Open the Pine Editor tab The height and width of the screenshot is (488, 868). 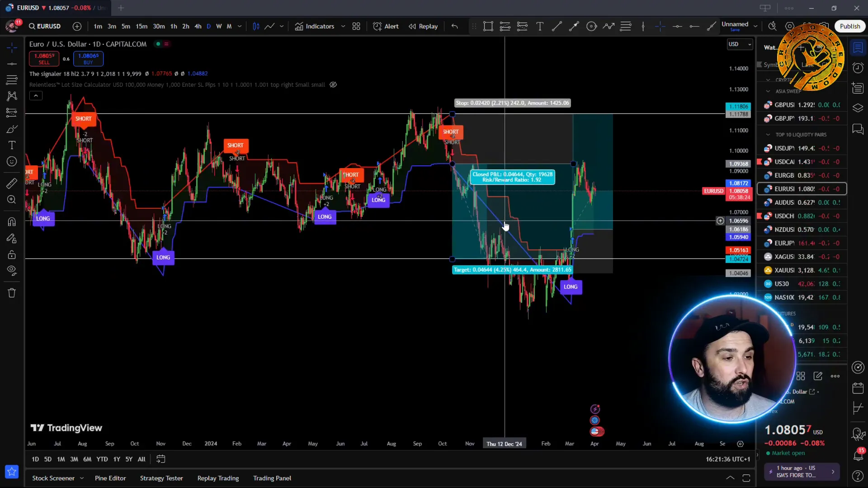coord(110,478)
